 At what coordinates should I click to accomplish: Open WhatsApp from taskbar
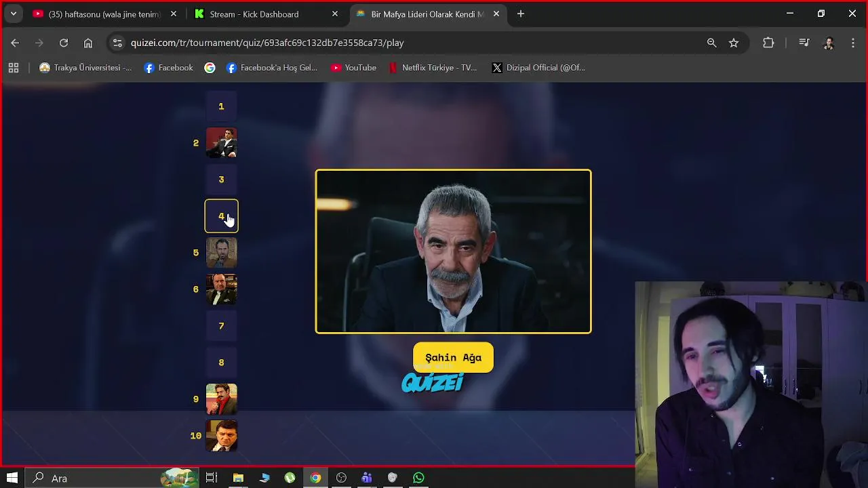(x=418, y=478)
